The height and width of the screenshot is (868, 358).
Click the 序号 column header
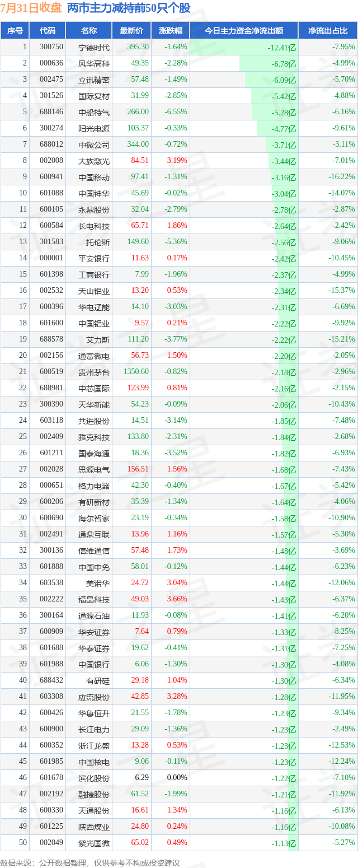(x=15, y=31)
